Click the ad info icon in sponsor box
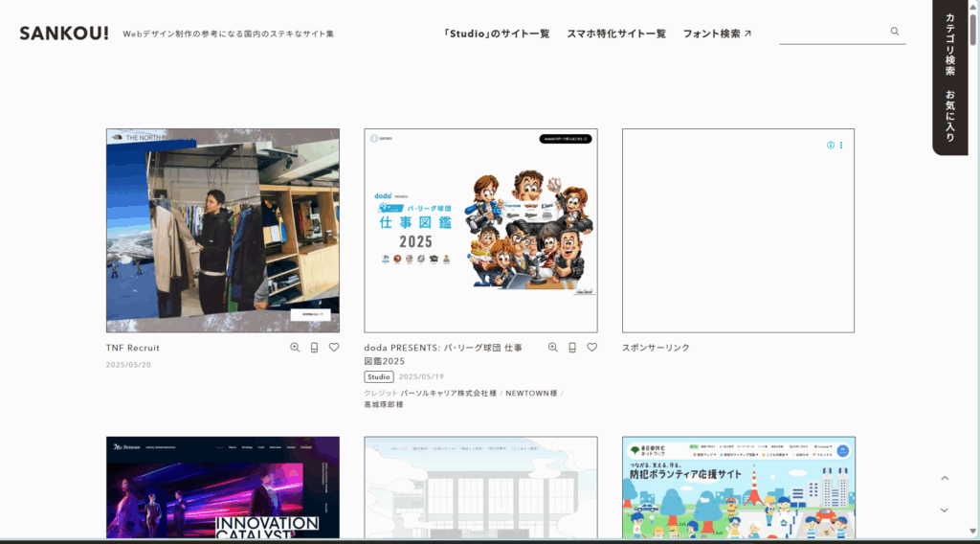The image size is (980, 544). [831, 145]
